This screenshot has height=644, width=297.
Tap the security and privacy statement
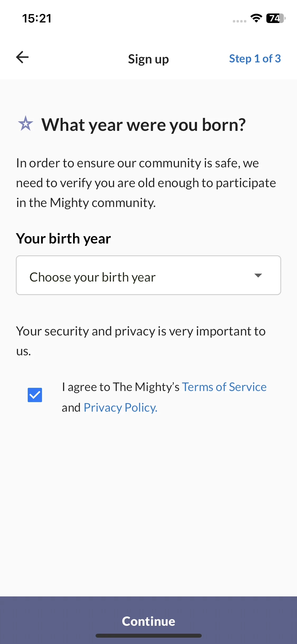141,341
